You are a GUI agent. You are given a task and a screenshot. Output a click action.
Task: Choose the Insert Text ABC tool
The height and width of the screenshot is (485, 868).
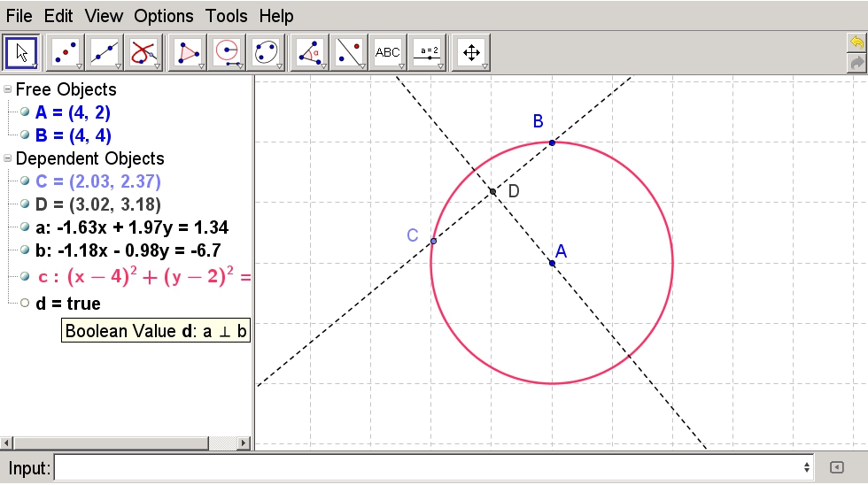(388, 53)
